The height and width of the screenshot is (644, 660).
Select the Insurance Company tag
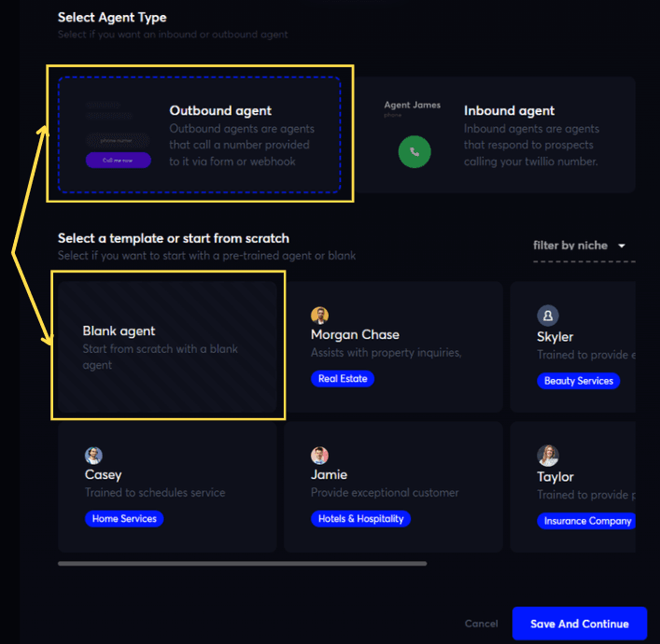coord(587,521)
